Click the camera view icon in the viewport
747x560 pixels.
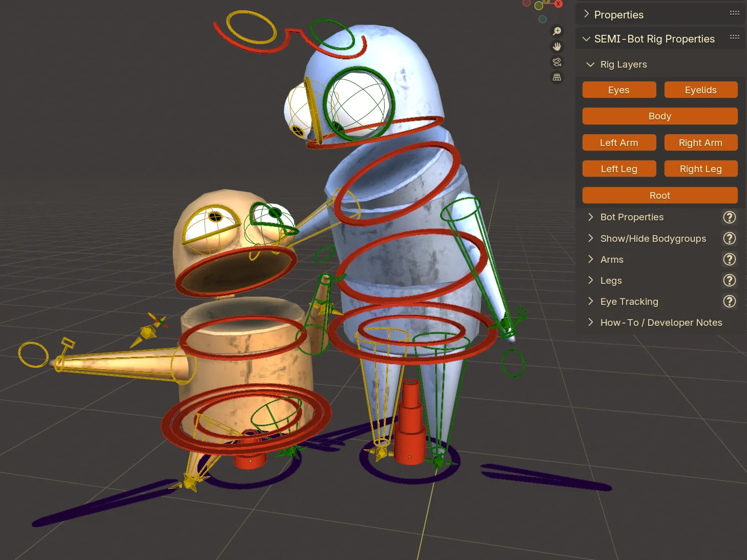tap(557, 62)
